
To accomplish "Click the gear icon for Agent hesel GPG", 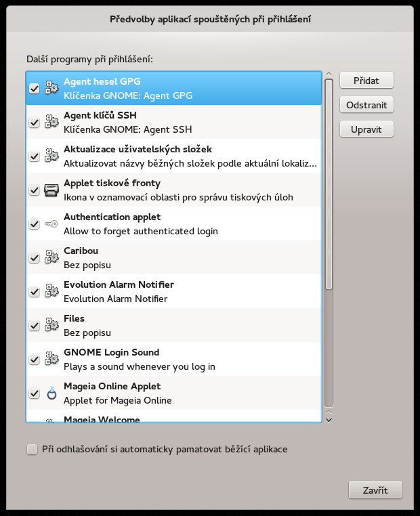I will tap(51, 88).
